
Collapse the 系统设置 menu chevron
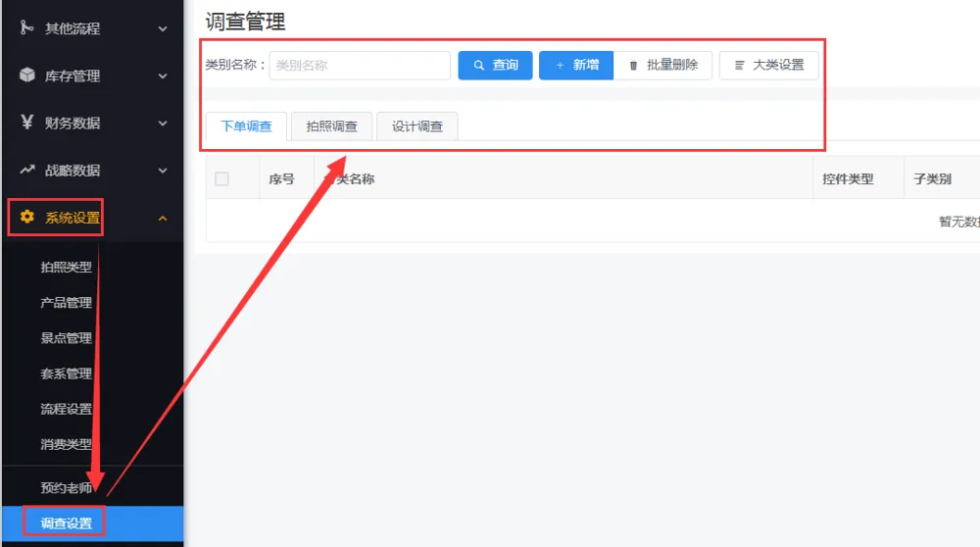[x=163, y=218]
